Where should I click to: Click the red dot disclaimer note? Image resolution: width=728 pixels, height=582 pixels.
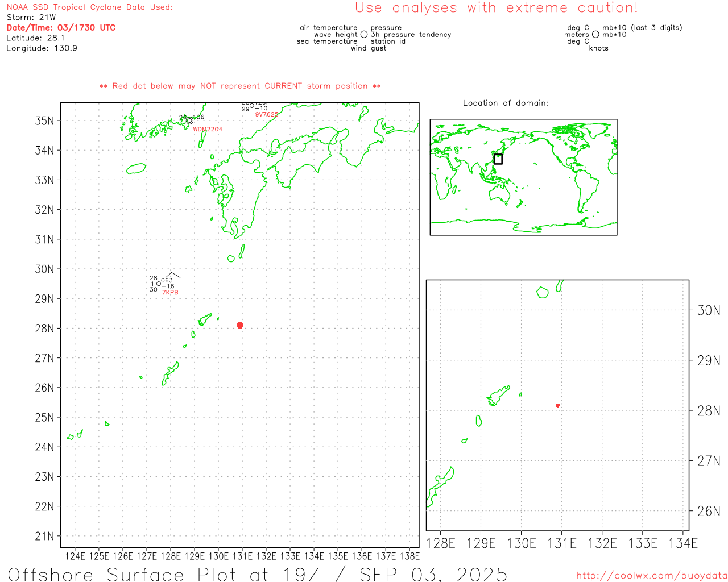point(240,86)
